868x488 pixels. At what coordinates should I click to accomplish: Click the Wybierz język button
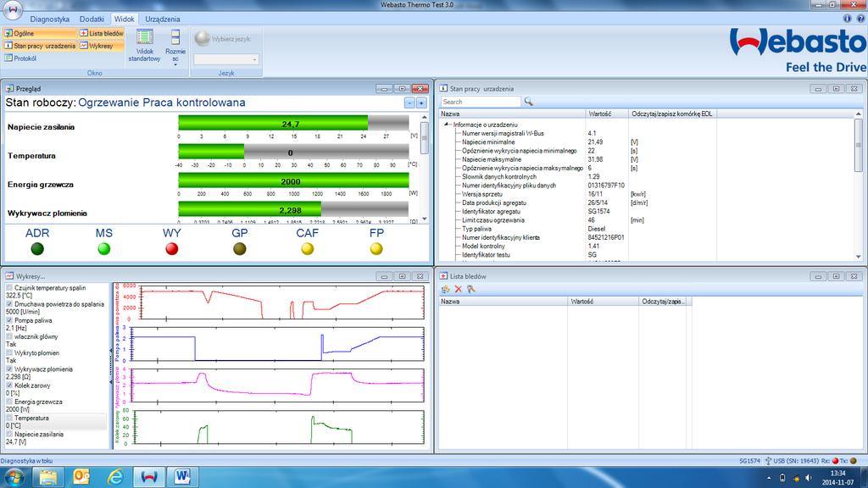(224, 38)
